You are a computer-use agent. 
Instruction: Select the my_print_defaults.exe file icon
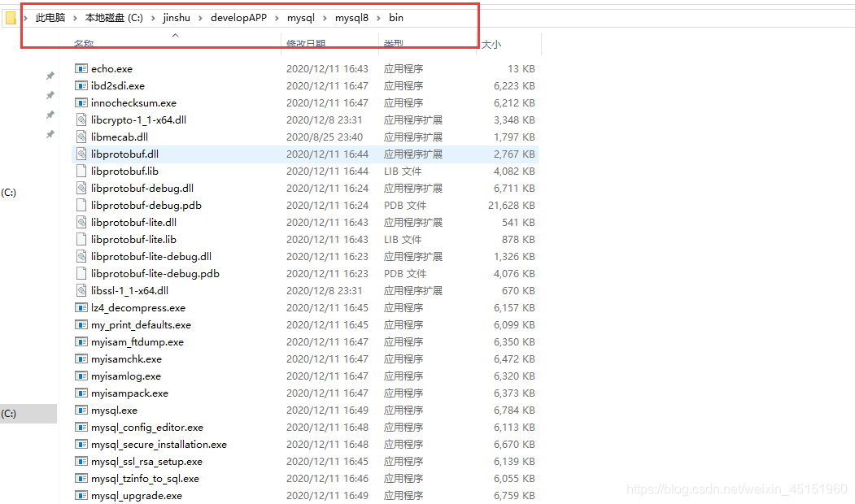click(x=81, y=324)
